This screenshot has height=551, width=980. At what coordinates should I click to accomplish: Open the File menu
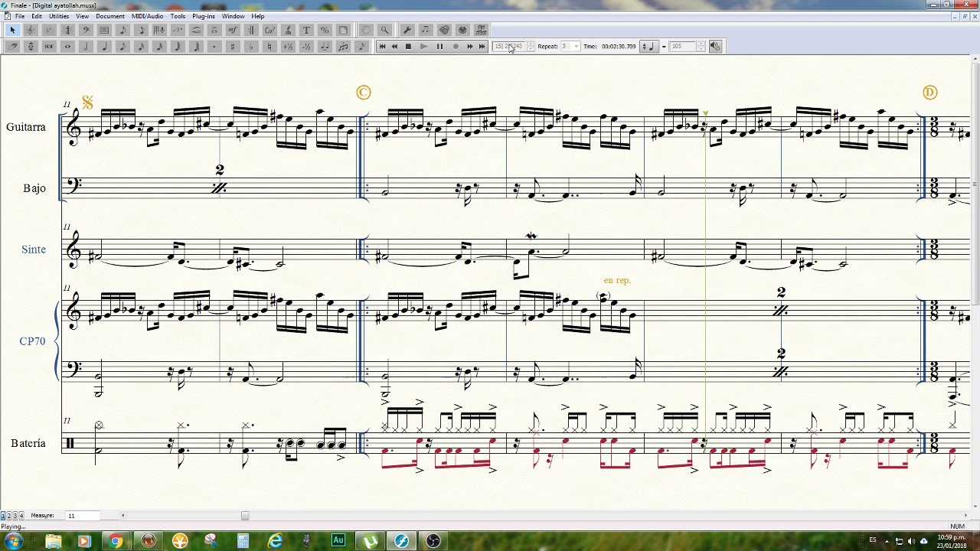pyautogui.click(x=19, y=16)
